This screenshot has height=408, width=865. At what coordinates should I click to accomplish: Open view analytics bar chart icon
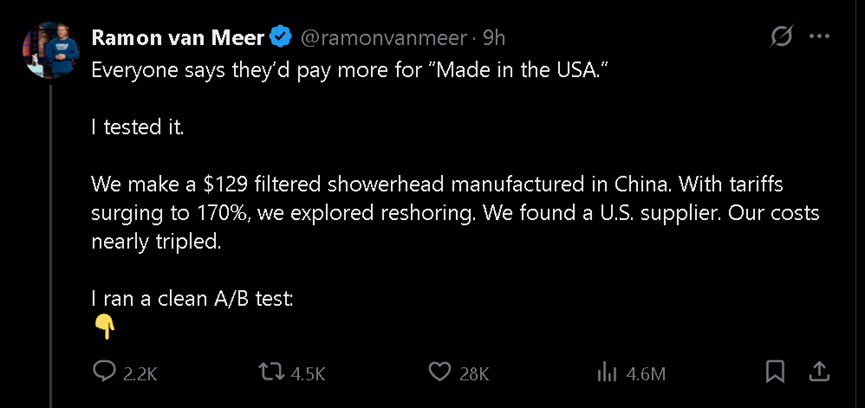pyautogui.click(x=606, y=372)
